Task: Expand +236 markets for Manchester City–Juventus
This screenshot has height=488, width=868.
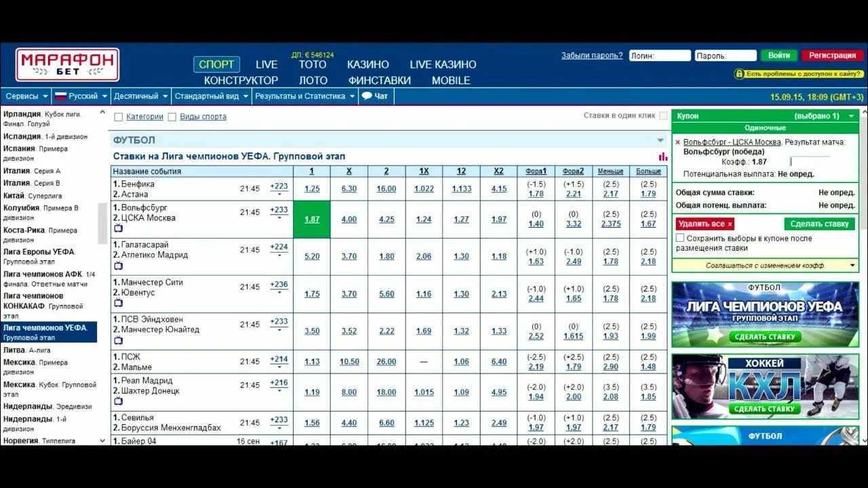Action: coord(279,287)
